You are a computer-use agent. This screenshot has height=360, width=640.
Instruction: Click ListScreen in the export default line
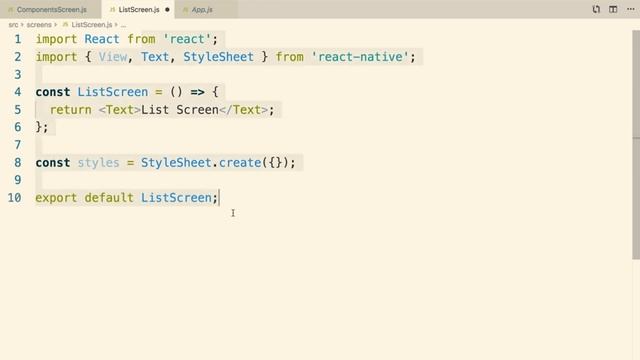[176, 198]
